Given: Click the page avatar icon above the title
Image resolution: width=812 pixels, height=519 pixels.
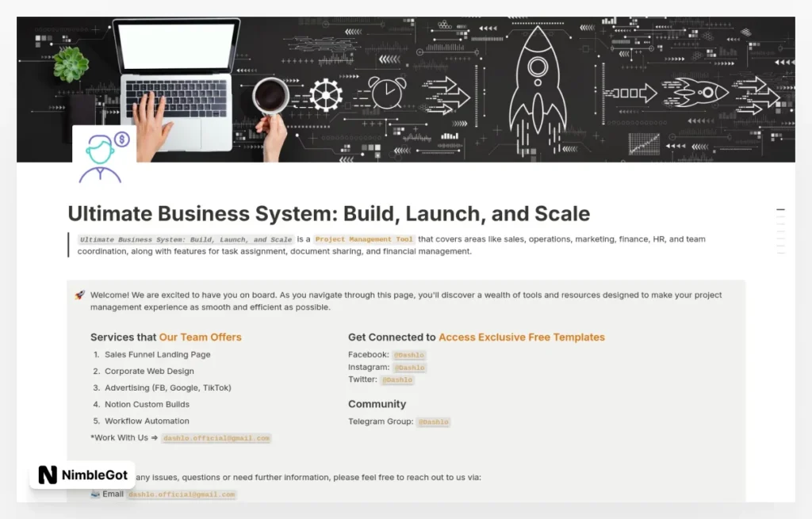Looking at the screenshot, I should click(x=101, y=149).
